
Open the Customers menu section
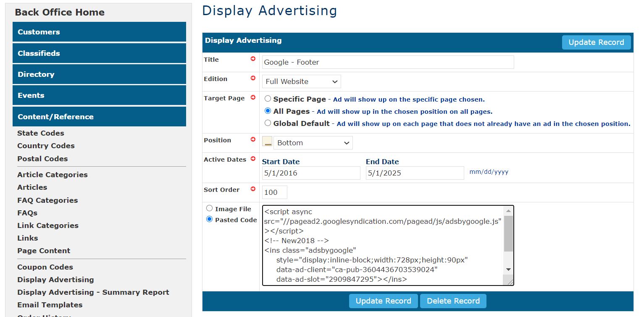[99, 32]
